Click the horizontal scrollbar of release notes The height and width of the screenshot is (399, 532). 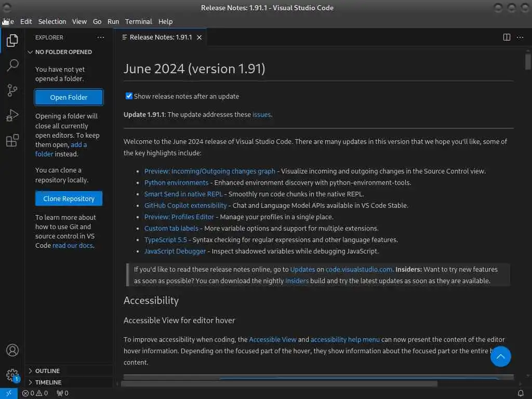click(x=279, y=384)
